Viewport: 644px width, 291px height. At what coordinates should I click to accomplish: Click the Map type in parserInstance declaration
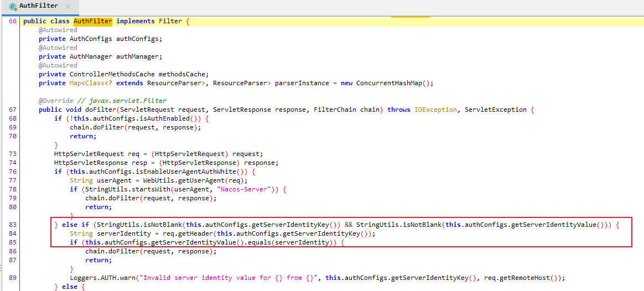(76, 84)
